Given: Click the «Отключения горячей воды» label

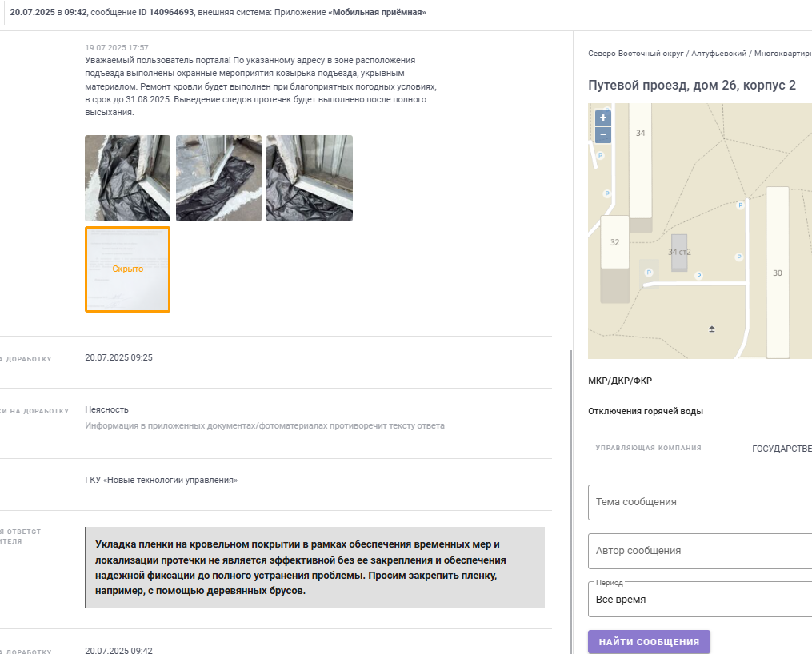Looking at the screenshot, I should 646,411.
